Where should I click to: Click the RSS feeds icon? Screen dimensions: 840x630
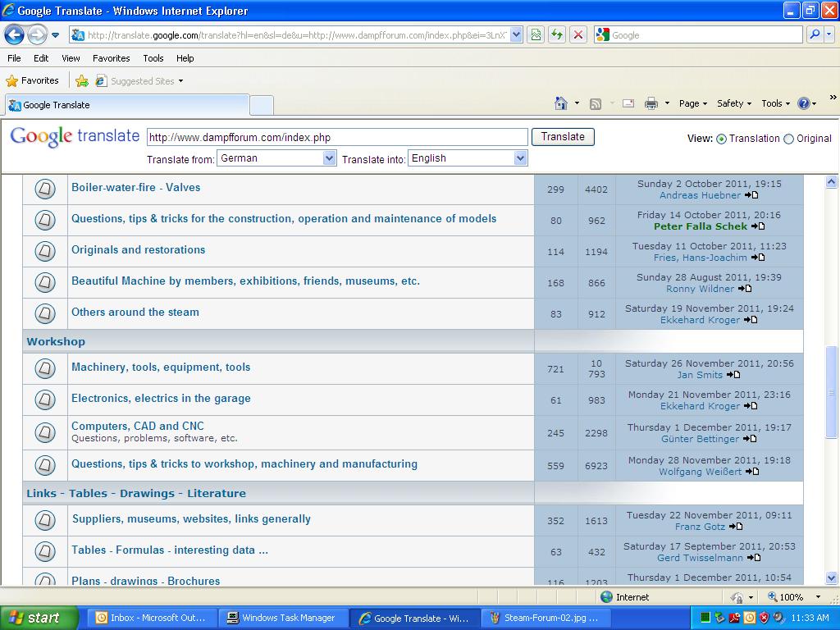click(596, 104)
